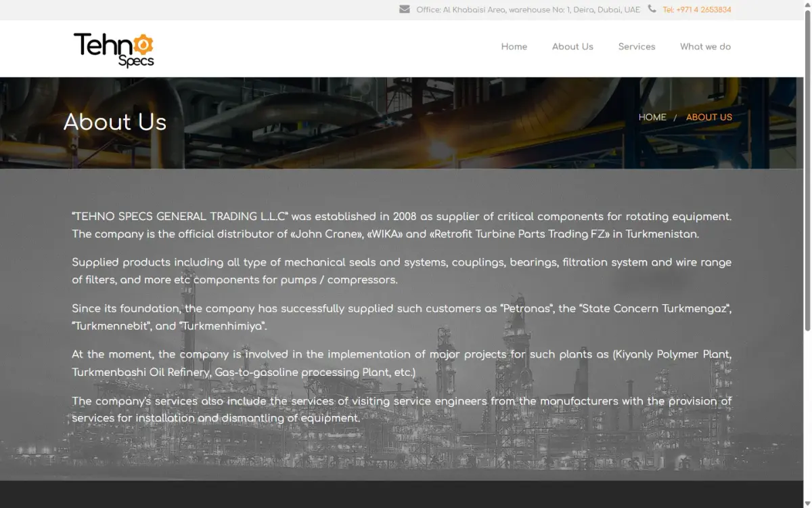Screen dimensions: 812x508
Task: Select the What we do menu item
Action: pos(705,47)
